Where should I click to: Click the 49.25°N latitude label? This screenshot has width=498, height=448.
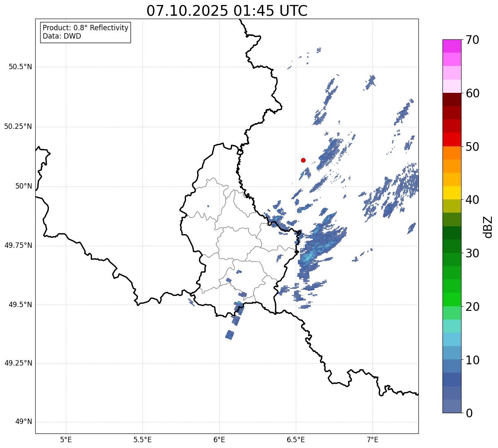click(18, 363)
